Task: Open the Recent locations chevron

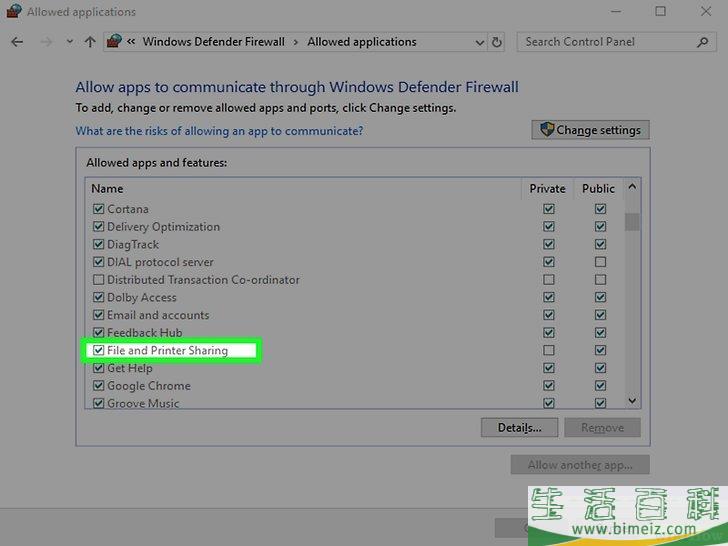Action: (x=69, y=42)
